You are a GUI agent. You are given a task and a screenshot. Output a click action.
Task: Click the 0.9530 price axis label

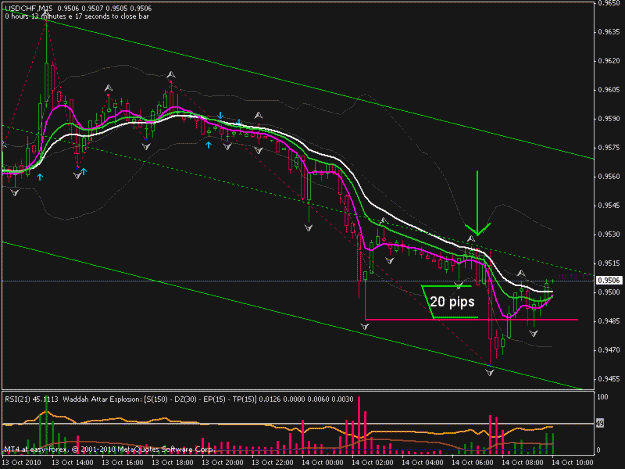tap(609, 234)
